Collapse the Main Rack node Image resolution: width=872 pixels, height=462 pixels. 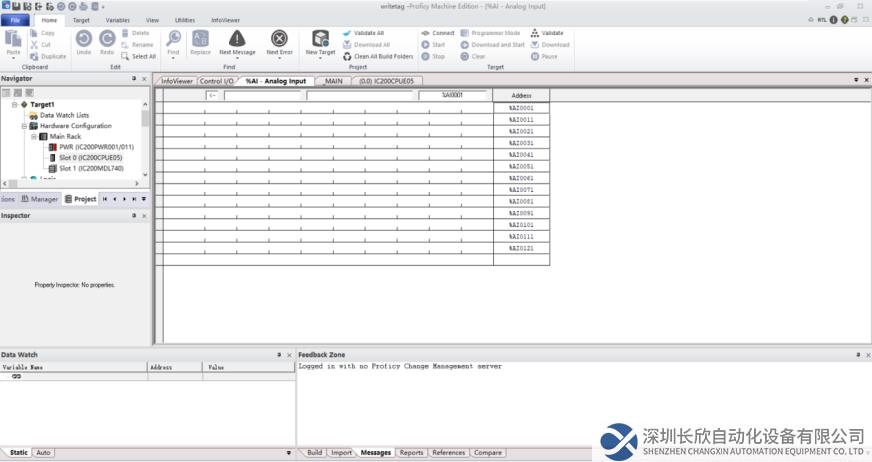click(x=33, y=137)
